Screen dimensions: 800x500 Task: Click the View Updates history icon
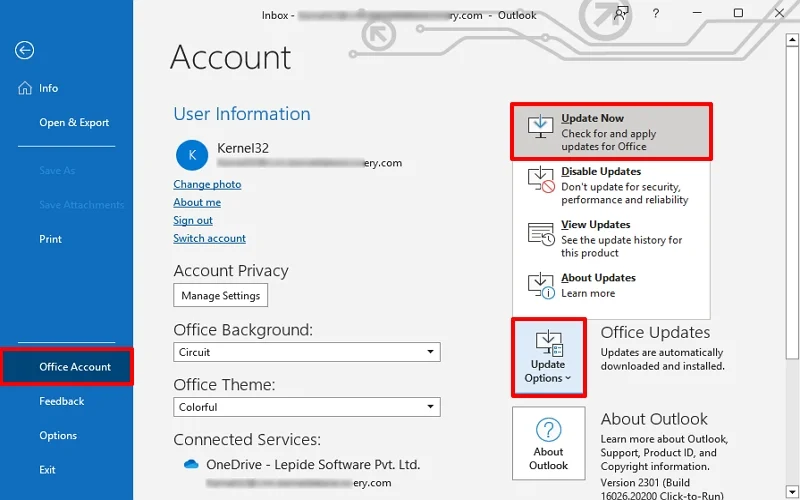(x=541, y=234)
